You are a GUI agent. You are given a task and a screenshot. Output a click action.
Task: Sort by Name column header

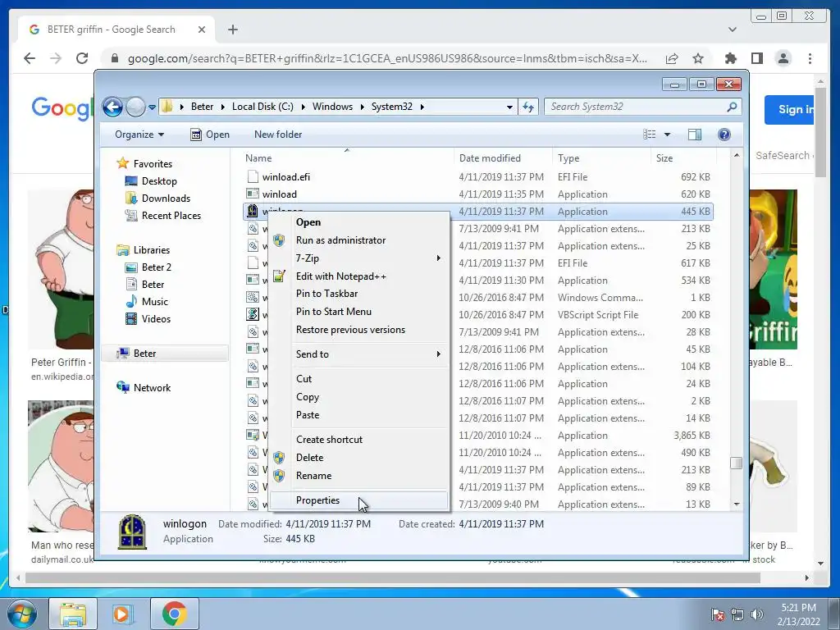(x=258, y=158)
